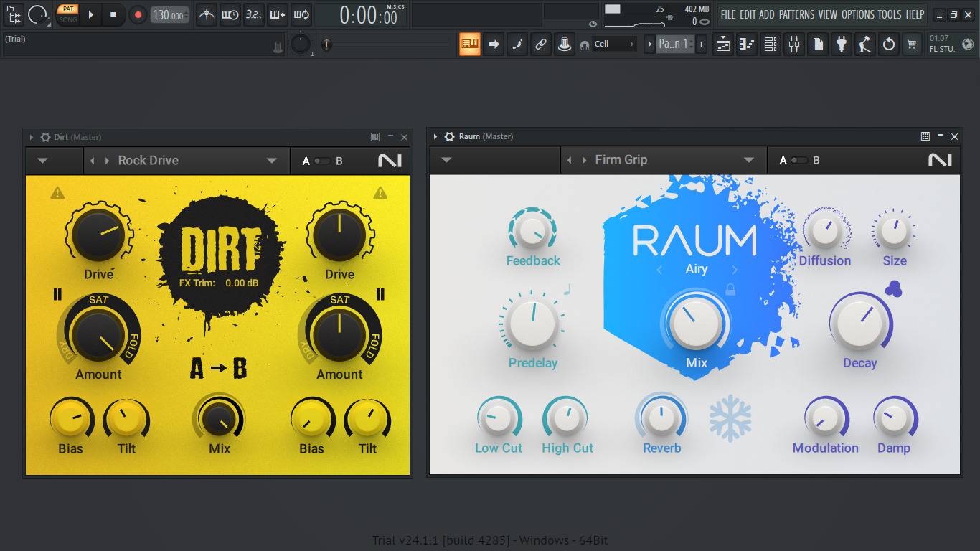Screen dimensions: 980x551
Task: Open the Cell snap selector dropdown
Action: 614,44
